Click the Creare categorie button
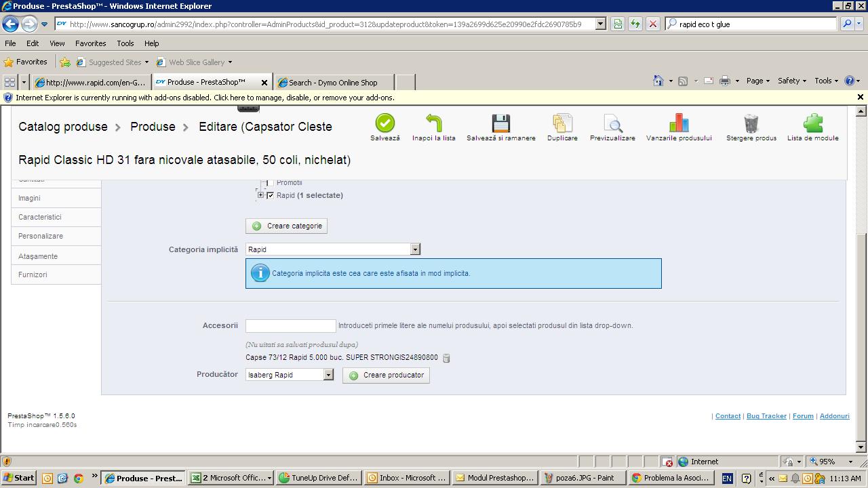The image size is (868, 488). (x=286, y=226)
